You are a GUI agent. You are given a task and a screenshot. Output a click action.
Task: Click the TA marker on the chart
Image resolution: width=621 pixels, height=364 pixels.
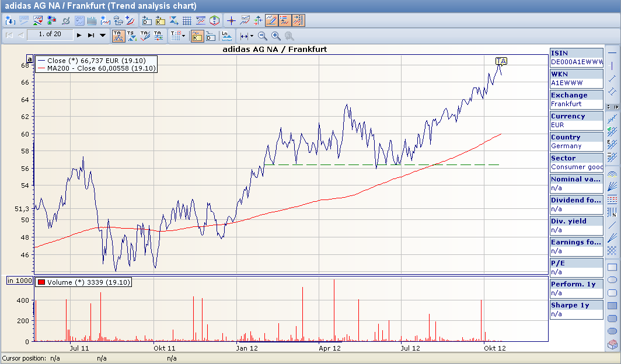coord(501,61)
